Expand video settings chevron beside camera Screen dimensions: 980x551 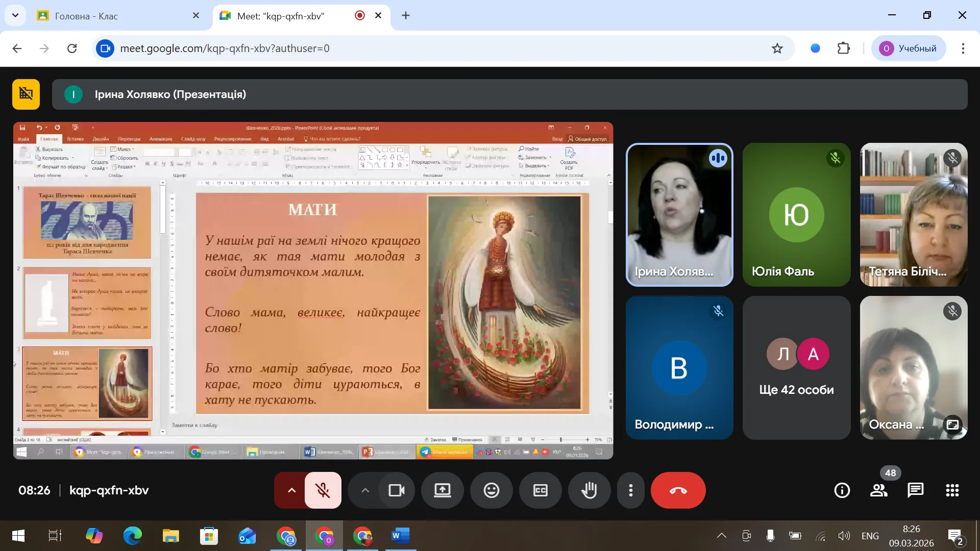pyautogui.click(x=365, y=490)
